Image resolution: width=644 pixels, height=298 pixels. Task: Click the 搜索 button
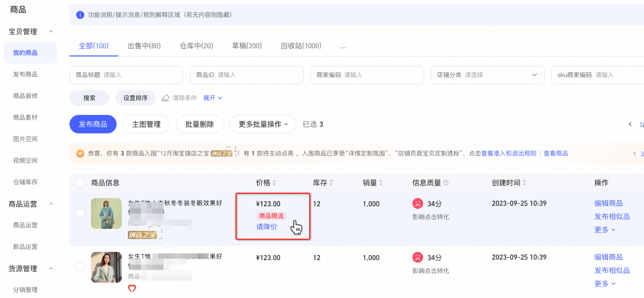coord(89,98)
